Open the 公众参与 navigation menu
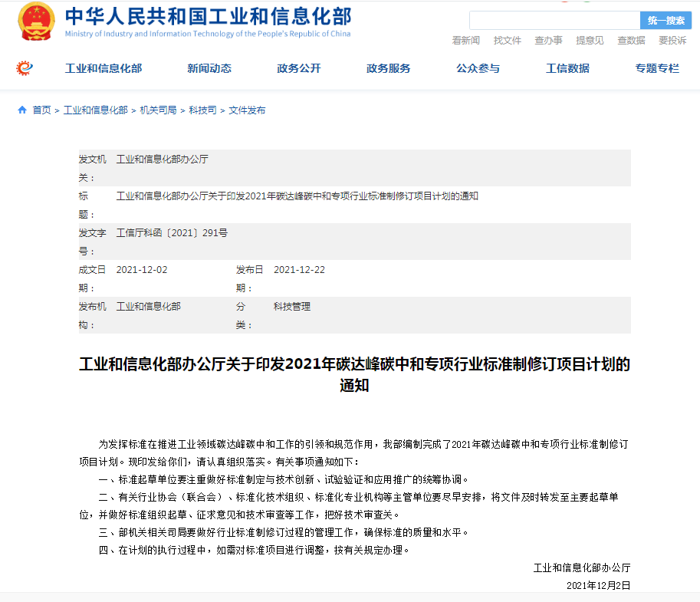This screenshot has width=700, height=602. tap(478, 68)
